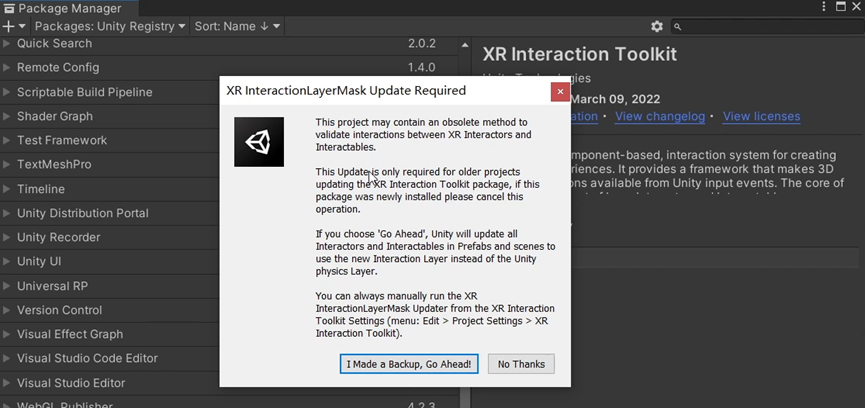This screenshot has width=865, height=408.
Task: Expand the Visual Studio Code Editor entry
Action: coord(7,358)
